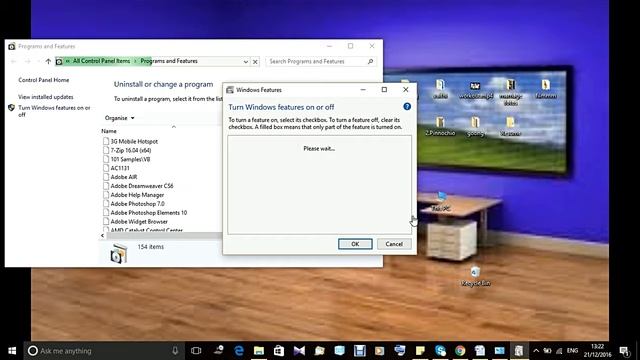Viewport: 640px width, 360px height.
Task: Click the back arrow in Programs and Features
Action: click(x=13, y=61)
